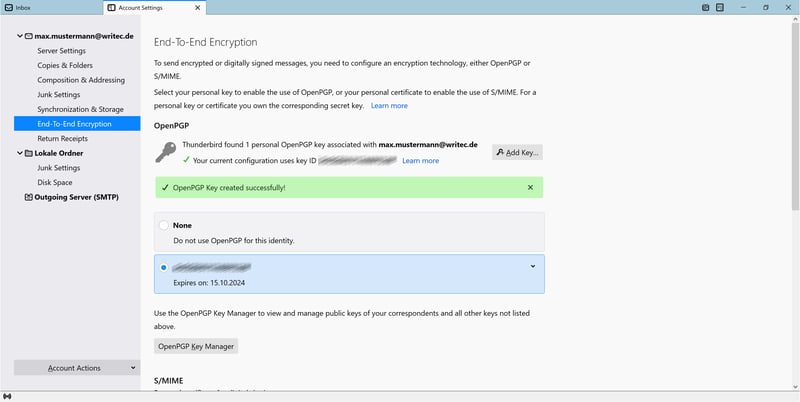Open the Calendar tab icon
This screenshot has width=800, height=402.
tap(706, 8)
